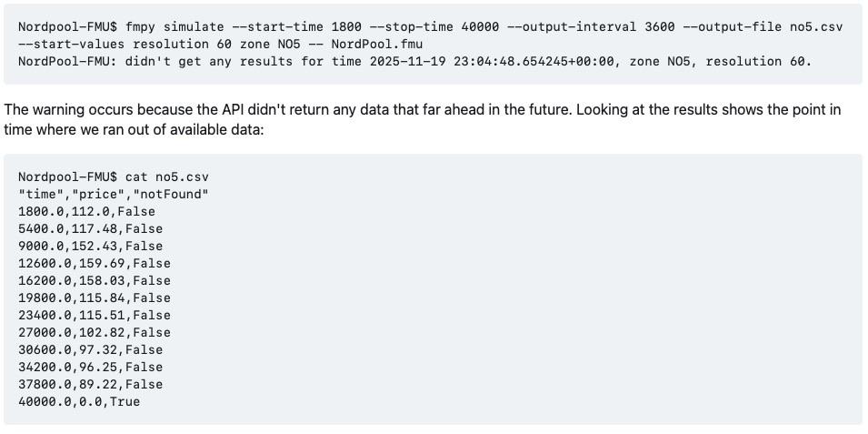
Task: Click the paragraph explaining the API warning
Action: click(422, 119)
